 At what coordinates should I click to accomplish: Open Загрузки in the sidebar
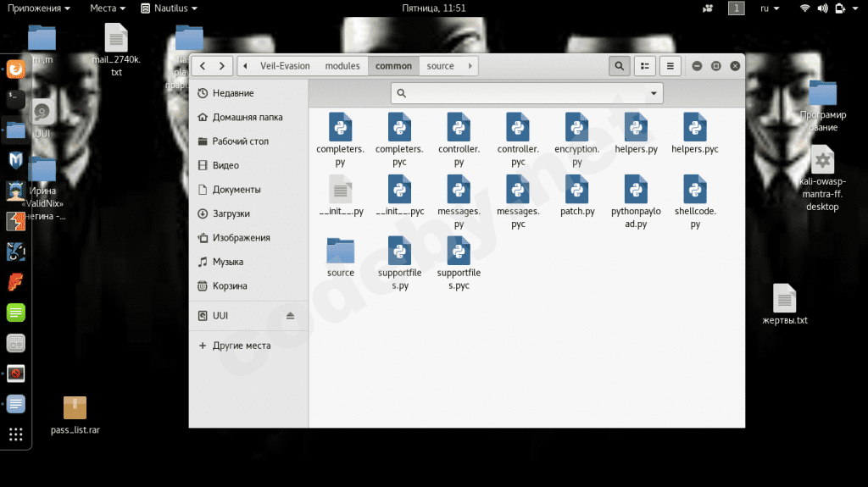[231, 213]
